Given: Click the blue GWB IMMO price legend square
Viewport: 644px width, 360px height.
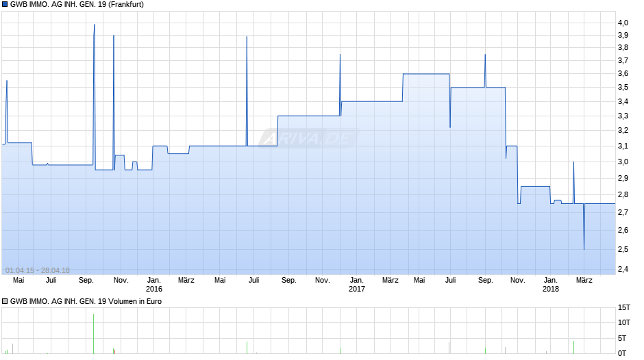Looking at the screenshot, I should point(5,5).
